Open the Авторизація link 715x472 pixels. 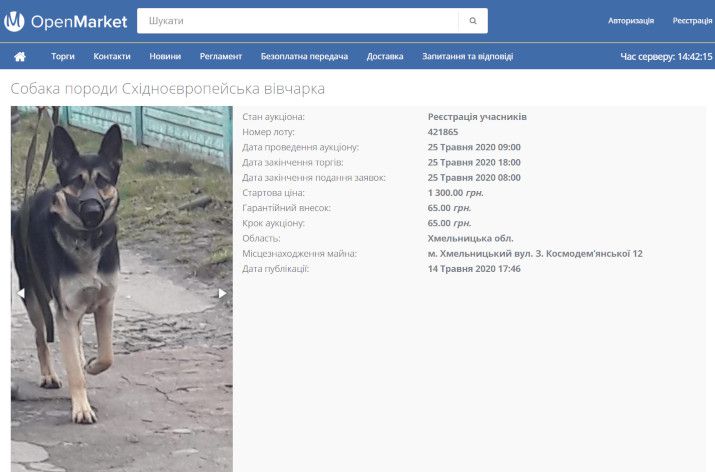631,21
